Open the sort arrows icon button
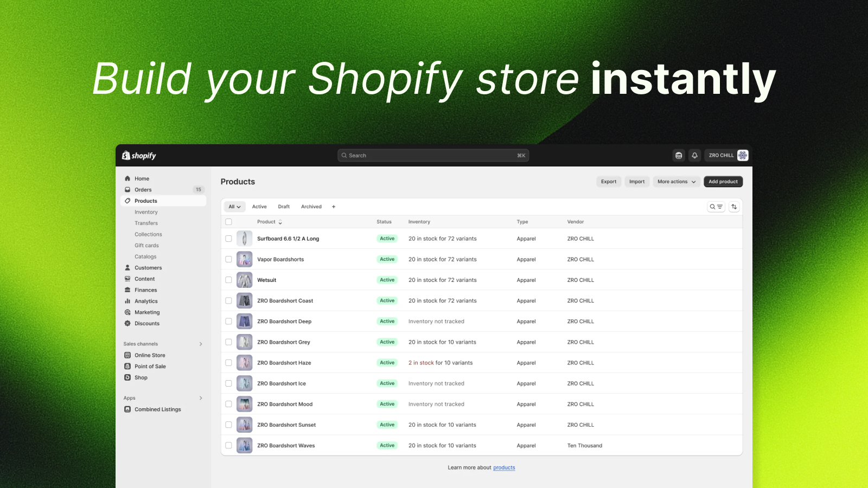 (734, 207)
